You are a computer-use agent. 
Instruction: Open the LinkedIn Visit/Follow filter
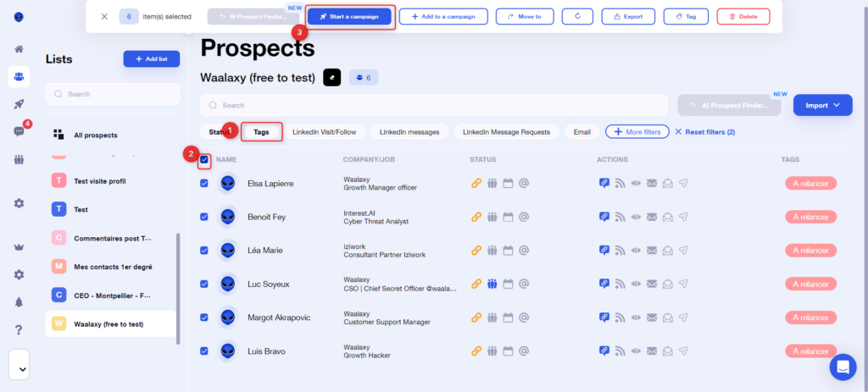pyautogui.click(x=325, y=132)
